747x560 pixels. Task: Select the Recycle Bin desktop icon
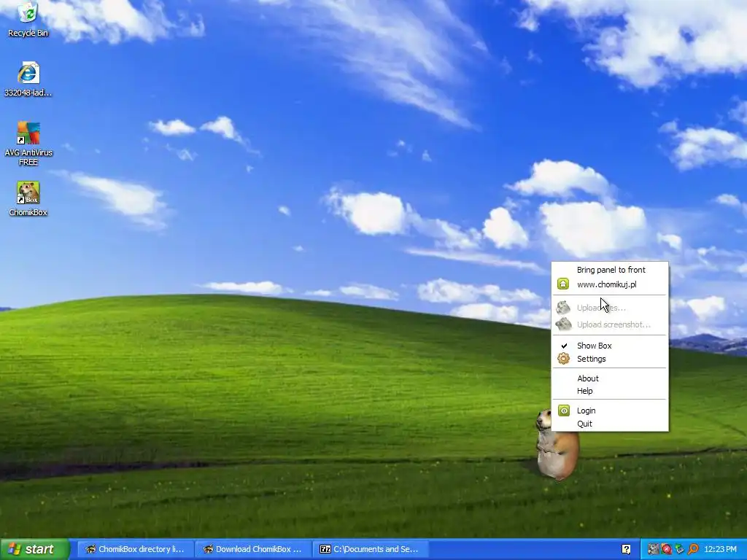coord(28,20)
